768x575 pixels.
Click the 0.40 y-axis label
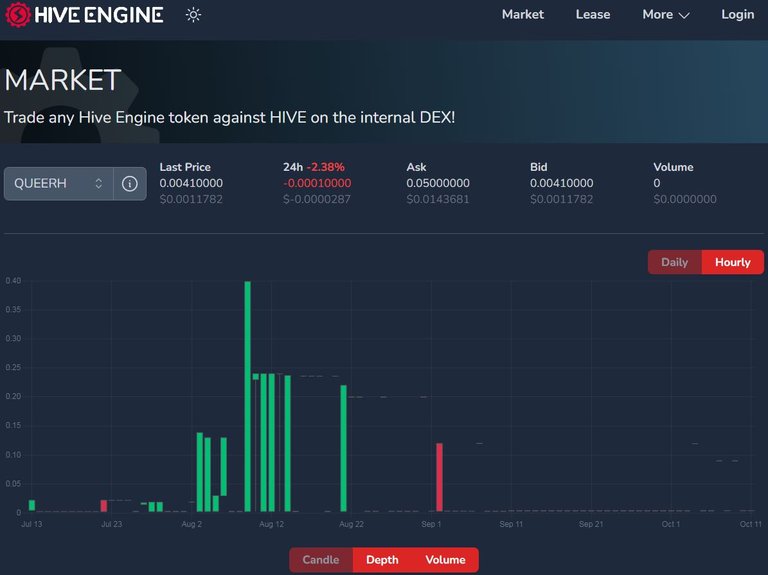(x=13, y=281)
